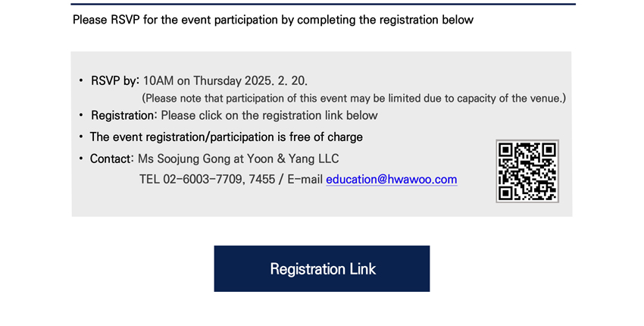
Task: Click the top-left QR finder square
Action: coord(505,149)
